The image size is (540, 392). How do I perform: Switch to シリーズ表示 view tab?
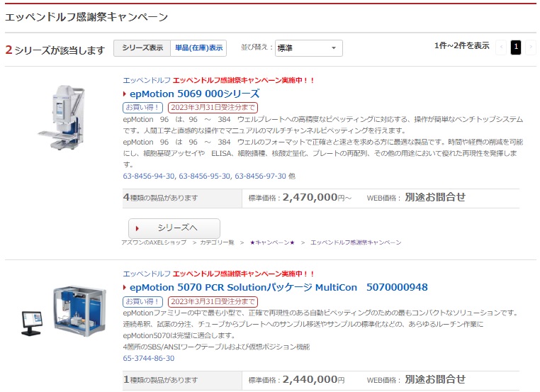pyautogui.click(x=142, y=48)
